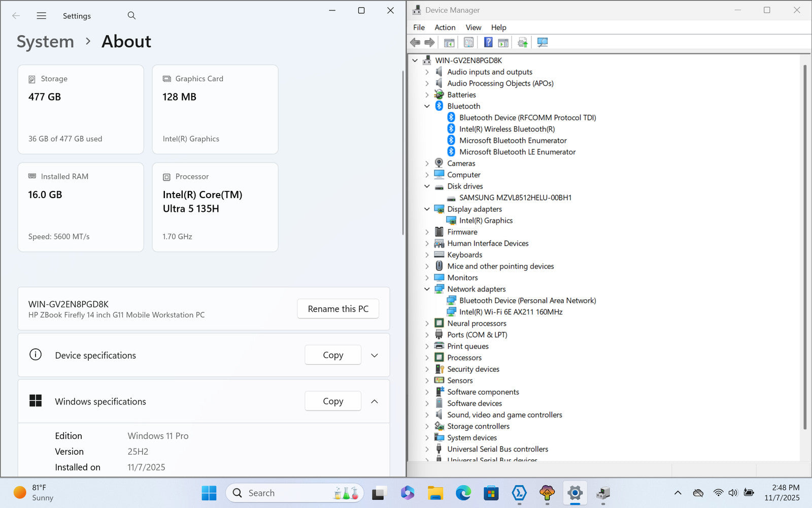Click the Rename this PC button
The width and height of the screenshot is (812, 508).
338,309
